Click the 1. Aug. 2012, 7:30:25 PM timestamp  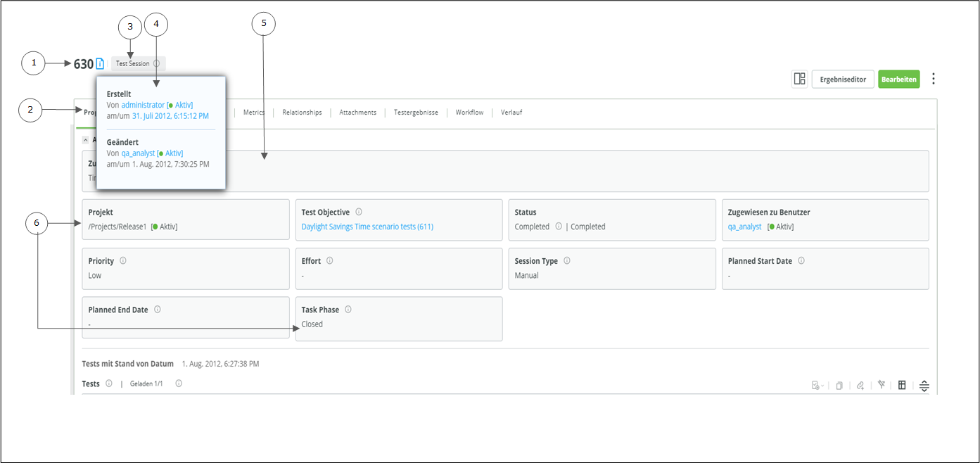[x=170, y=163]
